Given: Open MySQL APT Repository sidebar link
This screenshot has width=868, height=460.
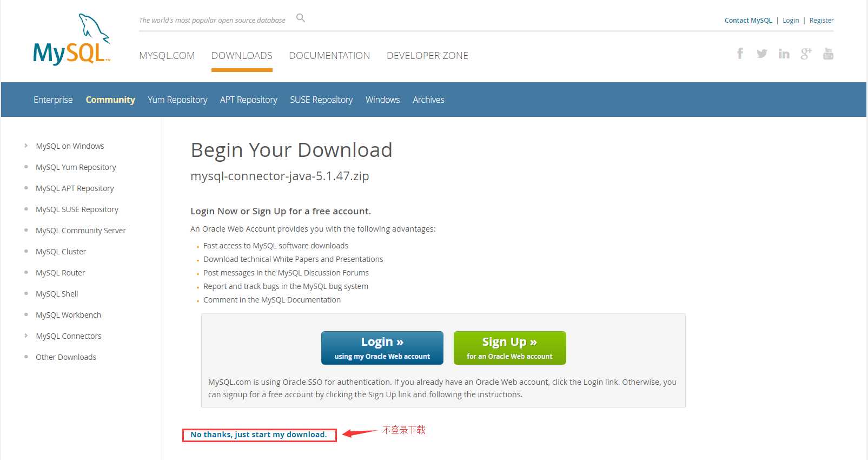Looking at the screenshot, I should pos(75,188).
